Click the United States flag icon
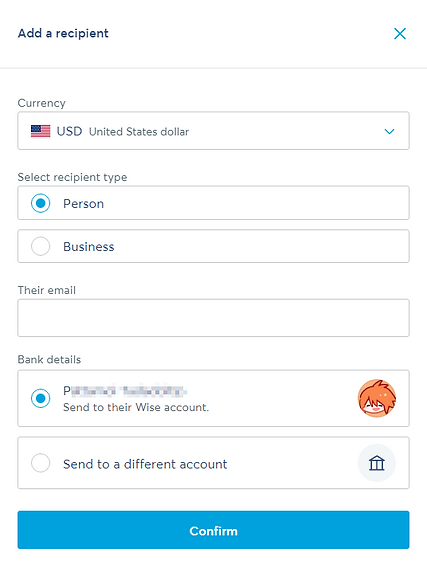This screenshot has height=580, width=427. (40, 131)
